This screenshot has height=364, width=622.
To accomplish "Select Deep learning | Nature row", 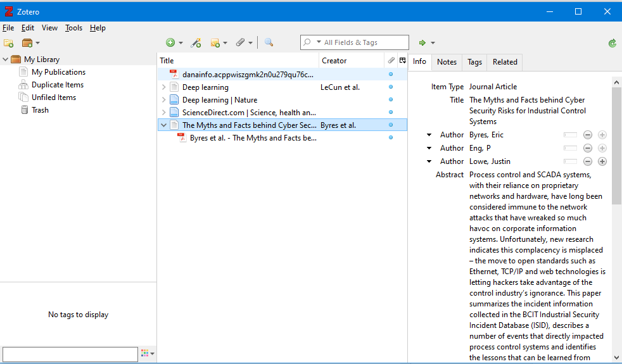I will [x=282, y=99].
